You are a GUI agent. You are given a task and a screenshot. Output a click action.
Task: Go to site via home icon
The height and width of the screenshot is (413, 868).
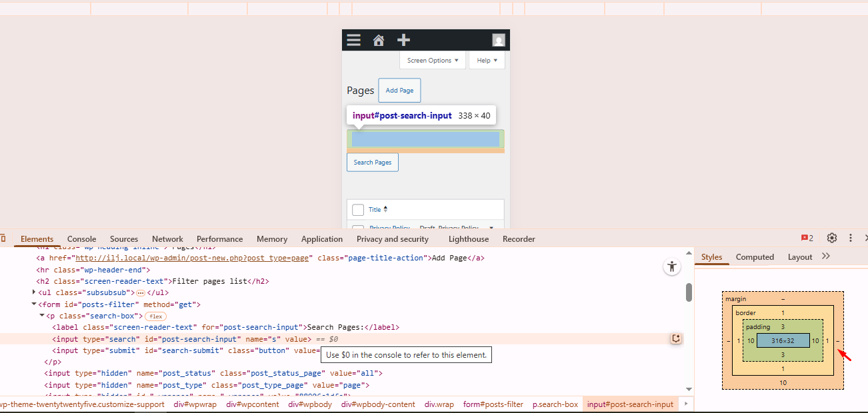coord(379,40)
